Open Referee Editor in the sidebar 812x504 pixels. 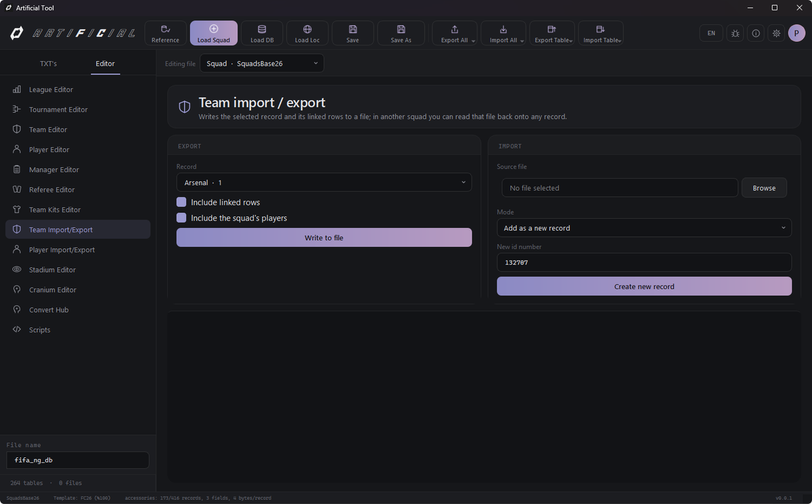click(x=78, y=189)
